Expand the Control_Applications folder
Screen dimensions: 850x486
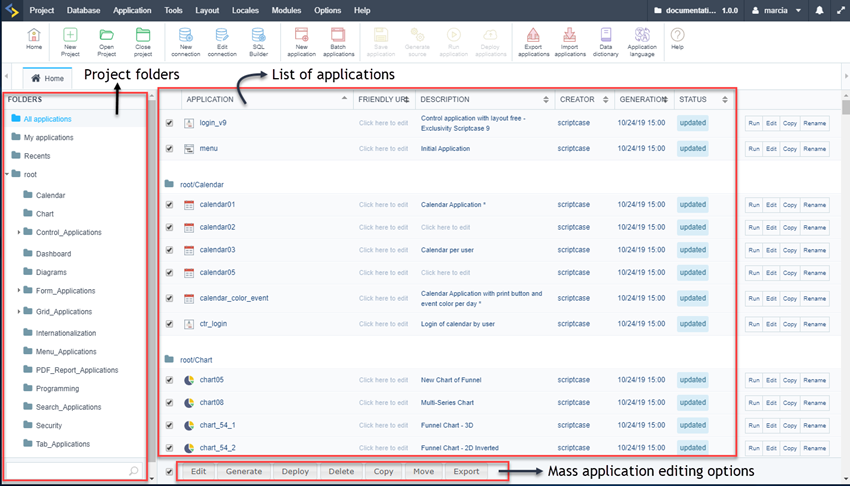[19, 232]
